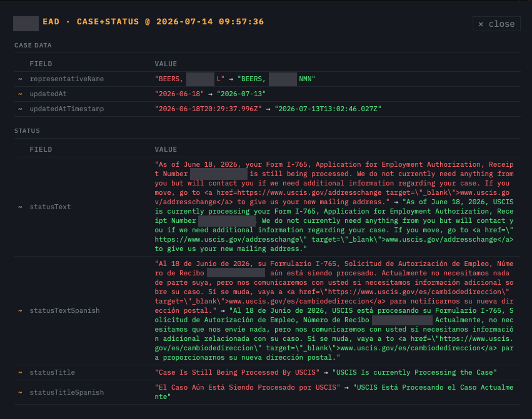
Task: Click the tilde icon beside statusTitle
Action: coord(20,372)
